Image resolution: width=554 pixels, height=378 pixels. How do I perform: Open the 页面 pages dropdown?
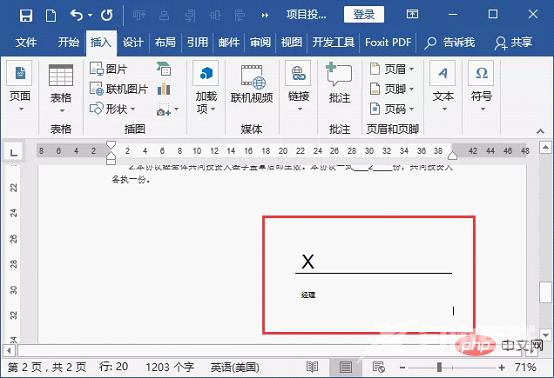(20, 87)
